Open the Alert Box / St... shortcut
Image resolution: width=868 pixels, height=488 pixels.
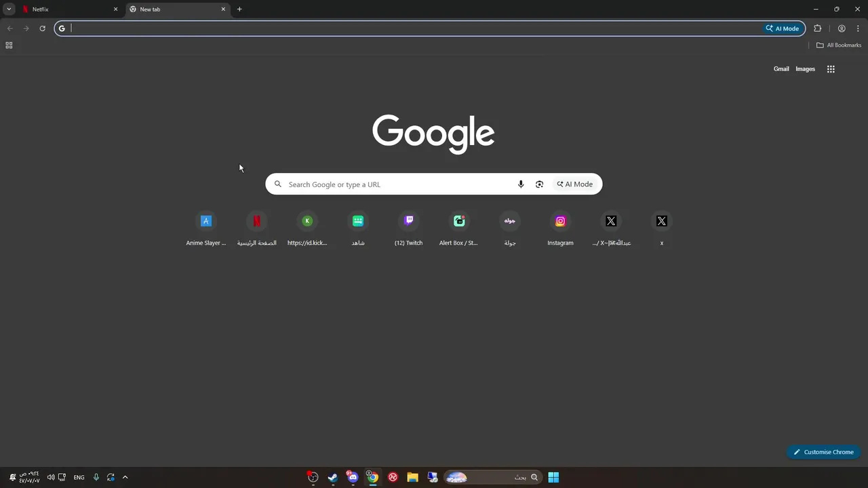point(459,229)
